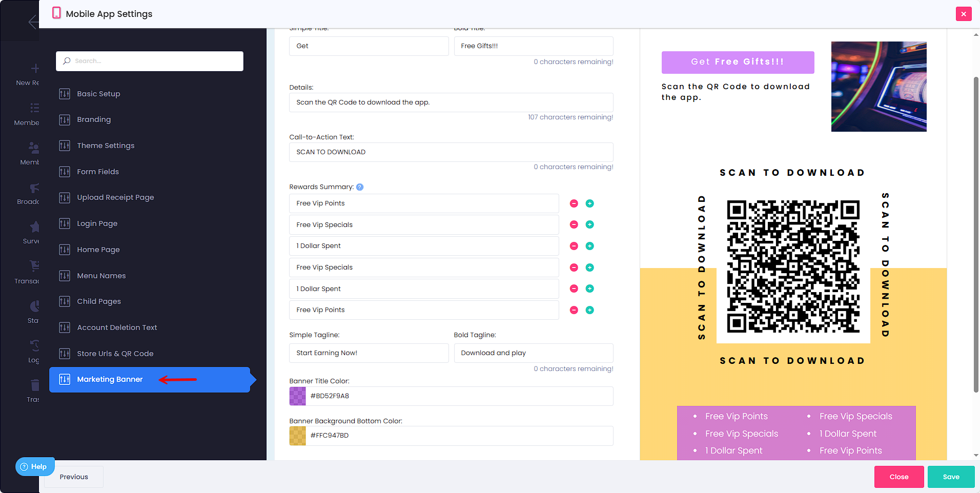The height and width of the screenshot is (493, 980).
Task: Open Banner Background Bottom Color yellow swatch
Action: click(x=298, y=436)
